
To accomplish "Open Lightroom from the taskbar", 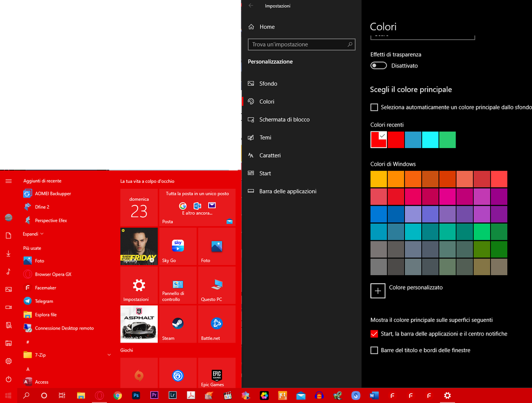I will click(x=173, y=395).
